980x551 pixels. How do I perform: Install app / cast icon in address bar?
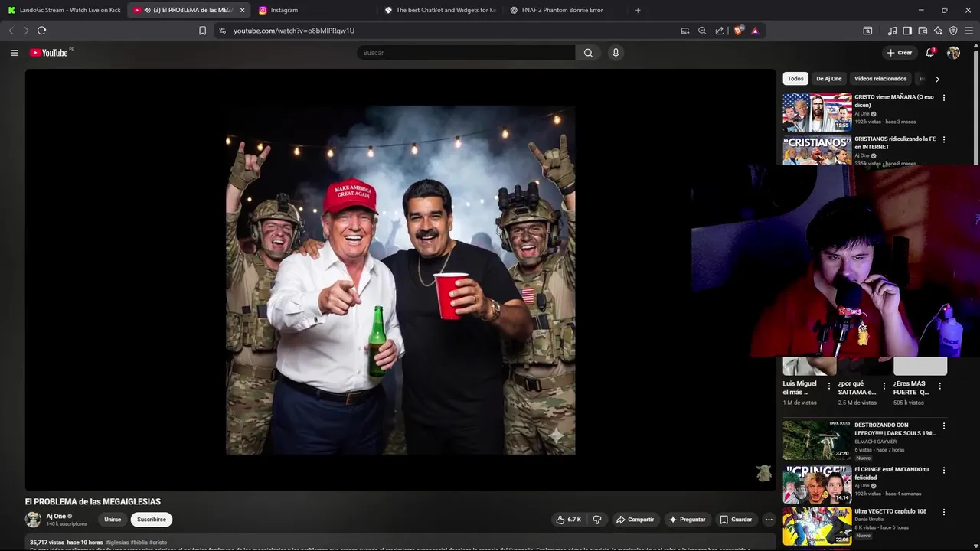pyautogui.click(x=685, y=31)
